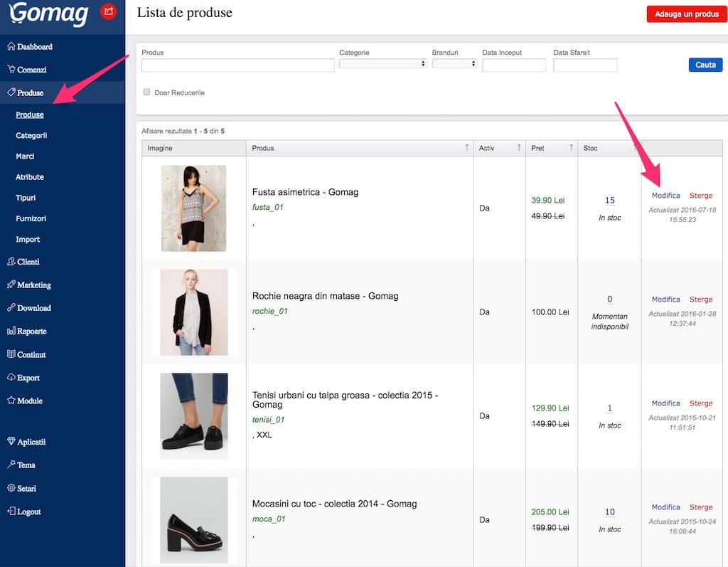Click the Setari gear icon
This screenshot has height=567, width=728.
point(11,489)
